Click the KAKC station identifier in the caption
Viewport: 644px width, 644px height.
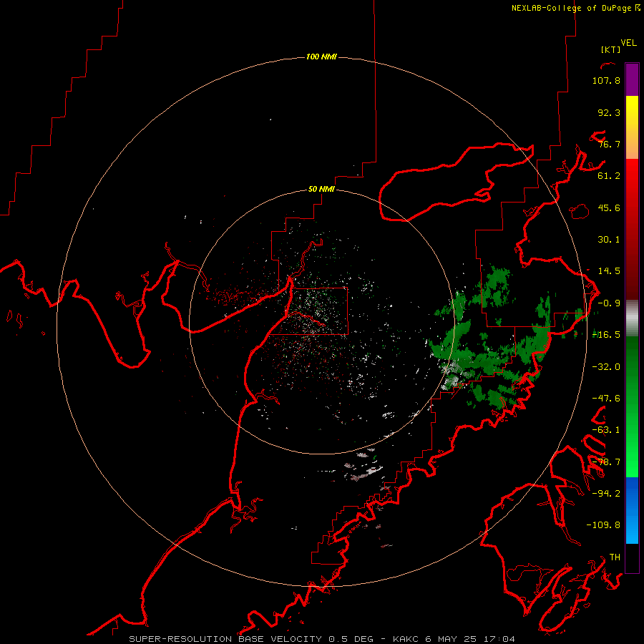coord(405,639)
